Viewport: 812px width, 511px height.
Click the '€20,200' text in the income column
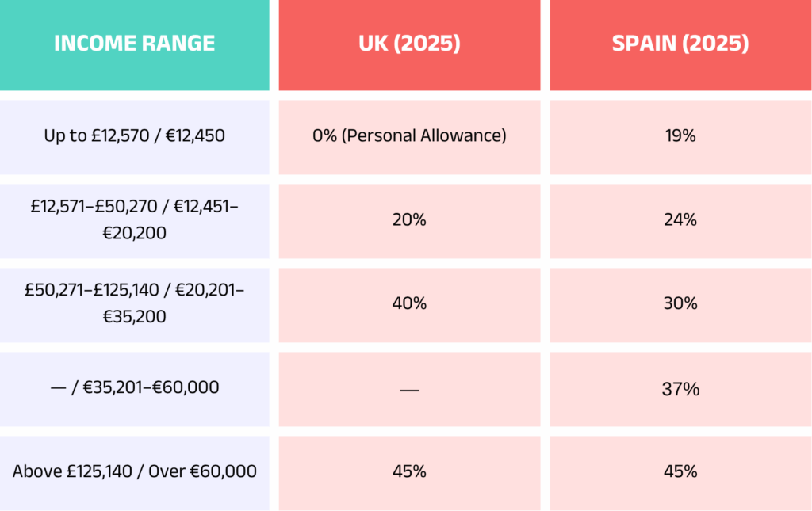(x=134, y=235)
